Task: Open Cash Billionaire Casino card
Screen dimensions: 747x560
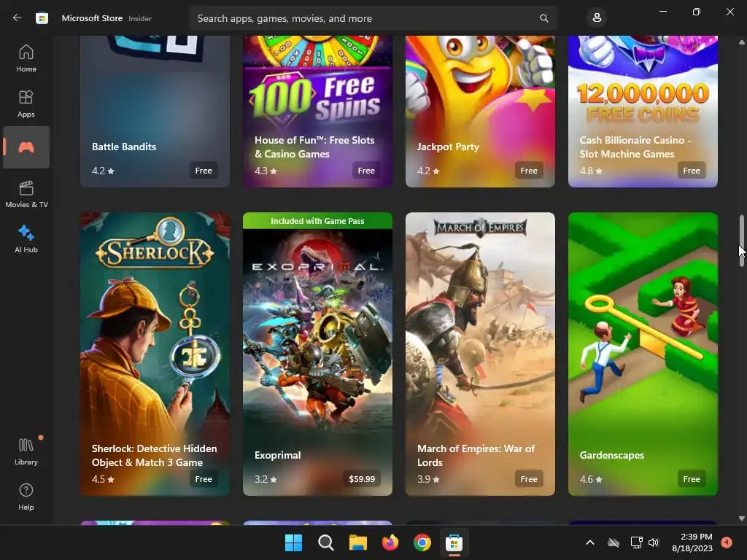Action: point(643,112)
